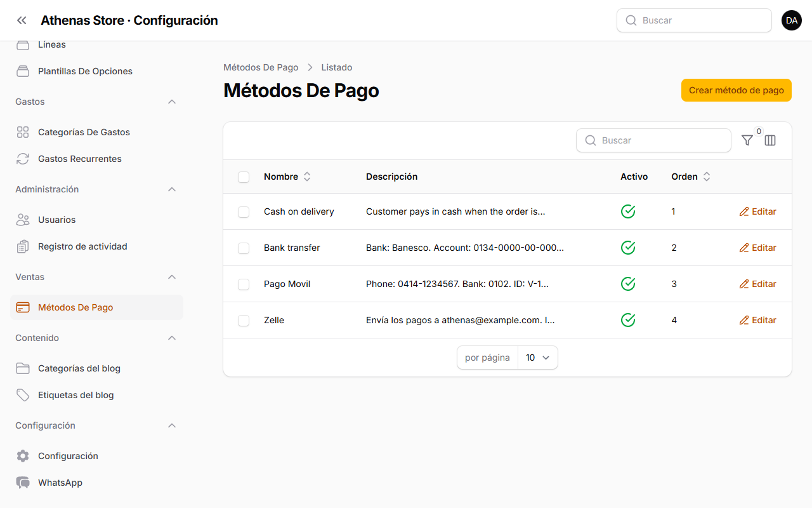This screenshot has height=508, width=812.
Task: Click the Listado breadcrumb text
Action: [337, 67]
